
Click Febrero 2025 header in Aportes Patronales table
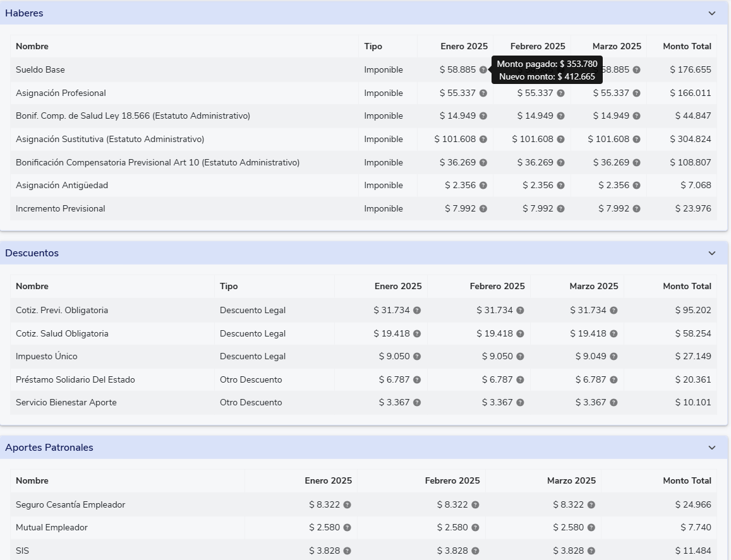click(x=452, y=480)
